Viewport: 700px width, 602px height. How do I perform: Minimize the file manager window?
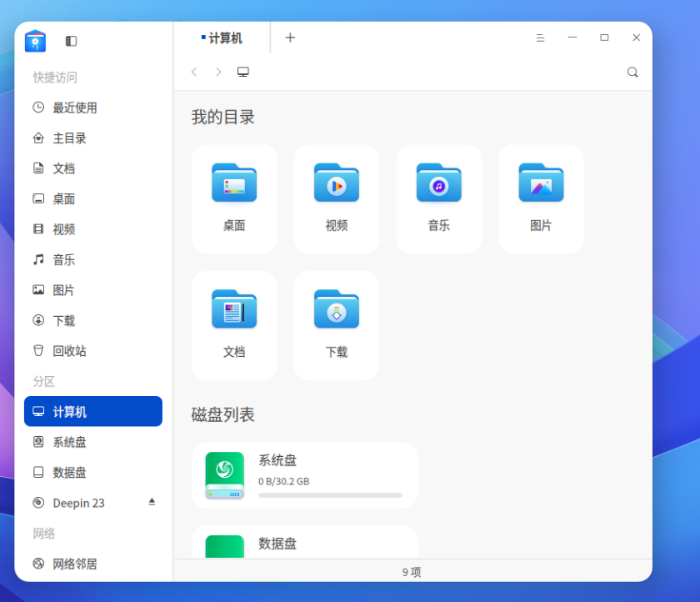coord(572,38)
